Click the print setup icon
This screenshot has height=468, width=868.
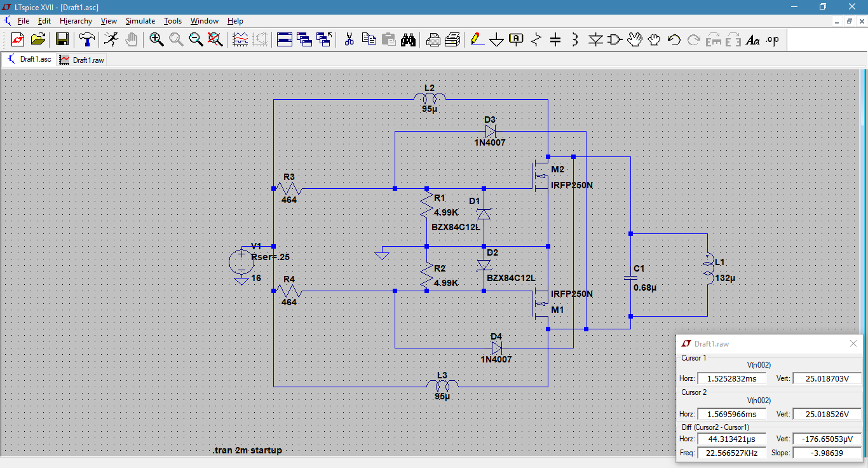coord(433,39)
